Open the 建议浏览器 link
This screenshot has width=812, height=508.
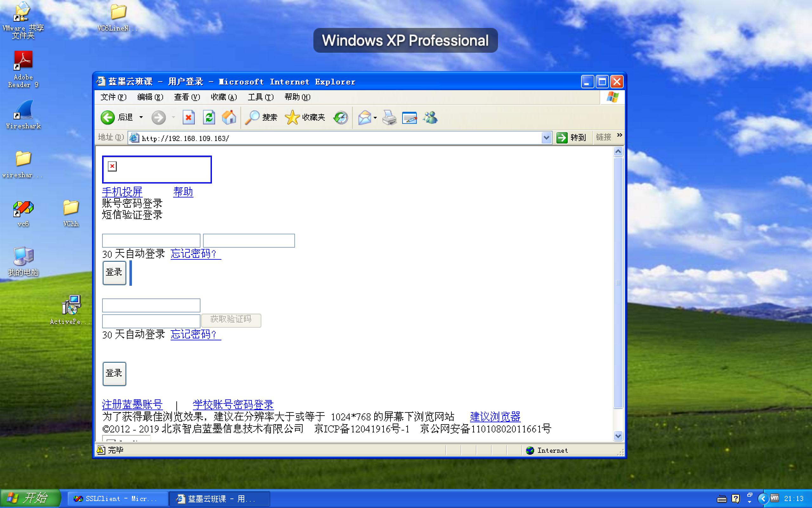[495, 417]
